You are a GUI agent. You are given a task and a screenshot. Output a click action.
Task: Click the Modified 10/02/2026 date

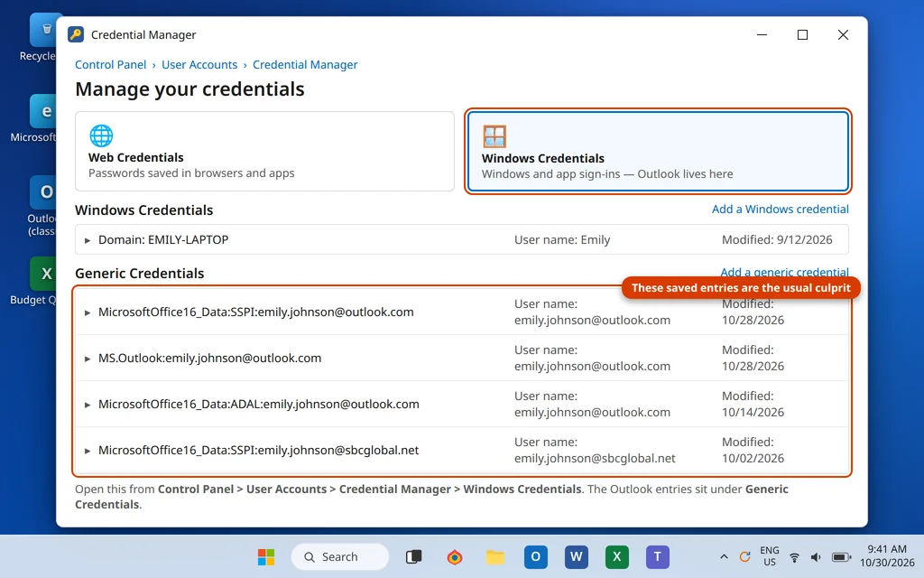tap(753, 458)
